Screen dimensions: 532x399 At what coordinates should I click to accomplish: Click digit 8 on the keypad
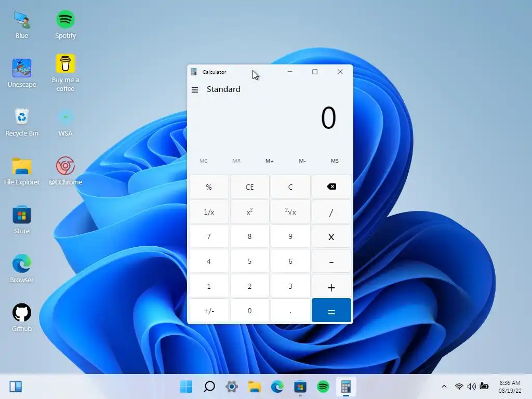[250, 236]
